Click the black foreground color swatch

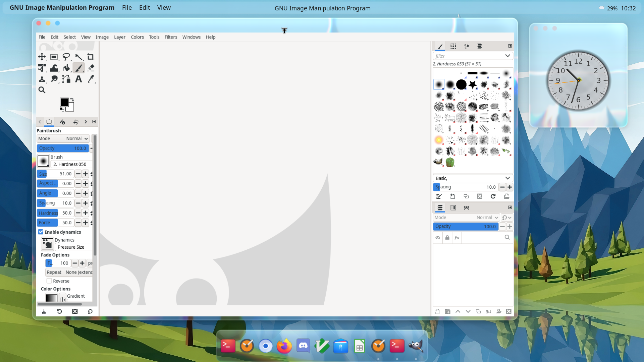(64, 102)
